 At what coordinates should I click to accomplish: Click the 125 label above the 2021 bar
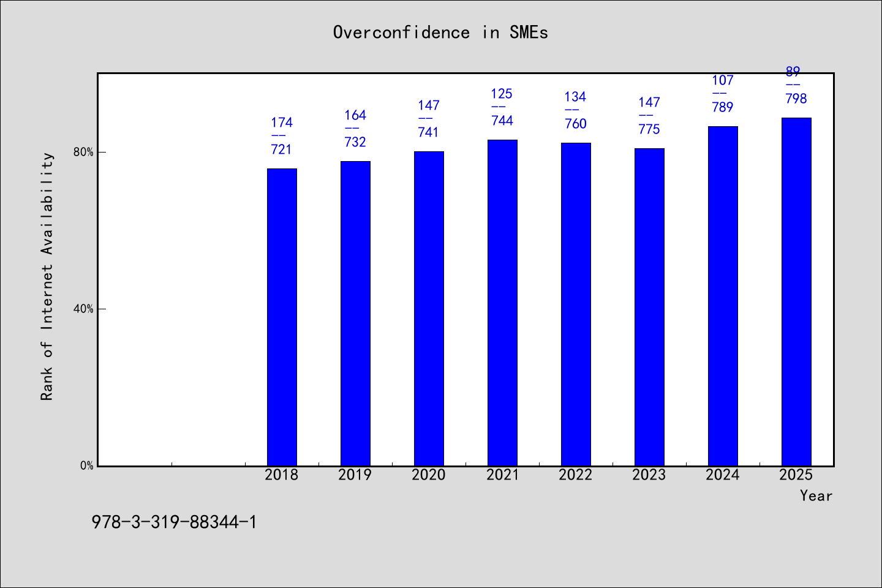[x=502, y=94]
